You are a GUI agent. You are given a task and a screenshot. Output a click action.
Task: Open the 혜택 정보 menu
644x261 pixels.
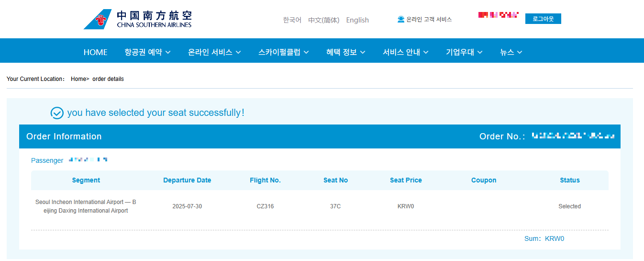(x=345, y=52)
